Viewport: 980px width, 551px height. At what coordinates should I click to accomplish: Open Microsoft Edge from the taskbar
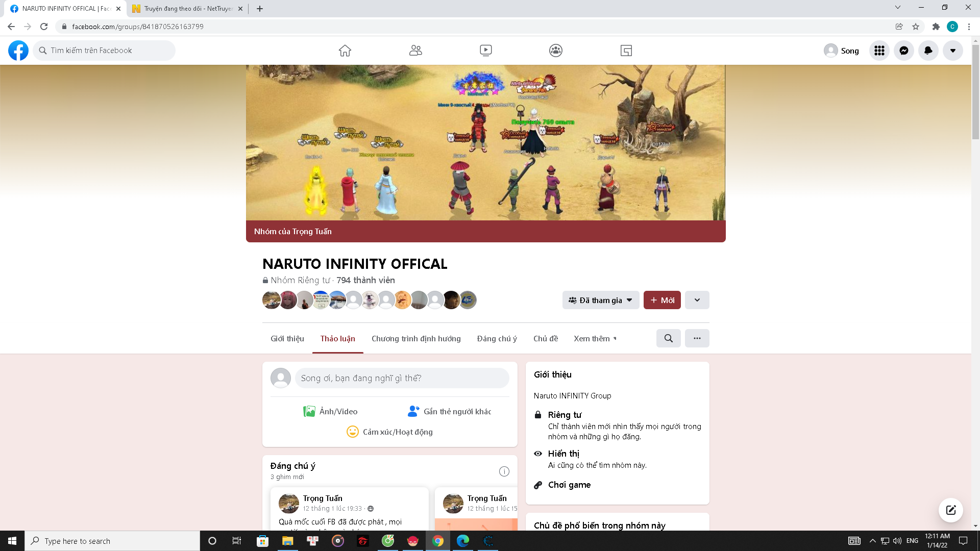point(463,541)
